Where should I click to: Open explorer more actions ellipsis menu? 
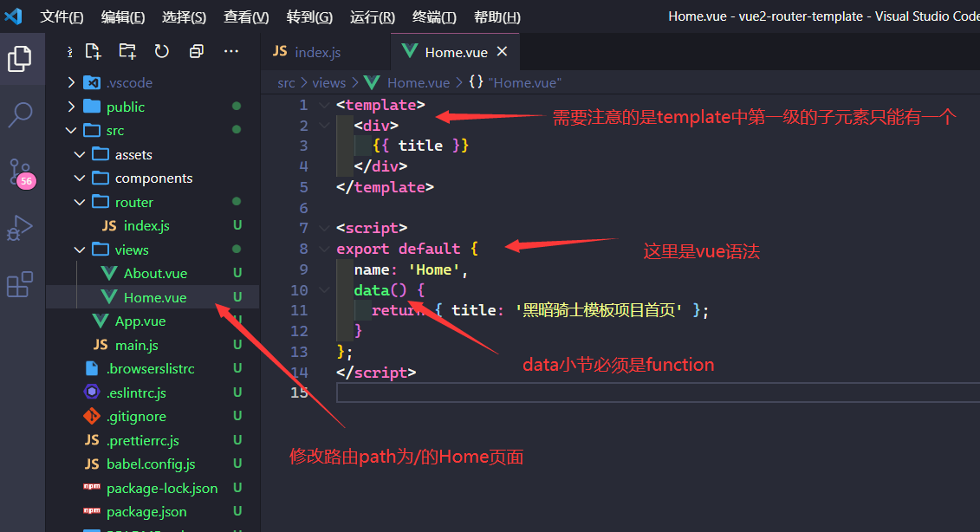[231, 52]
